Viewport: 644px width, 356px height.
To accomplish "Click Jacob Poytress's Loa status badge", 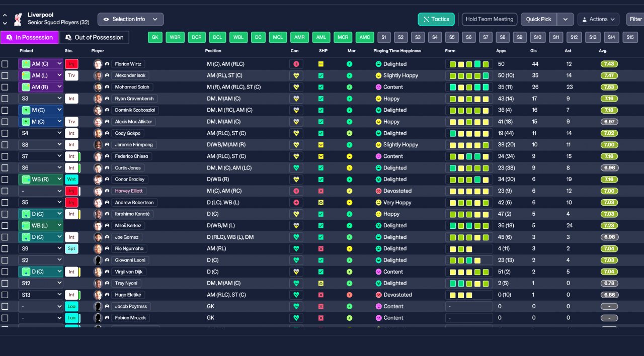I will click(x=71, y=306).
